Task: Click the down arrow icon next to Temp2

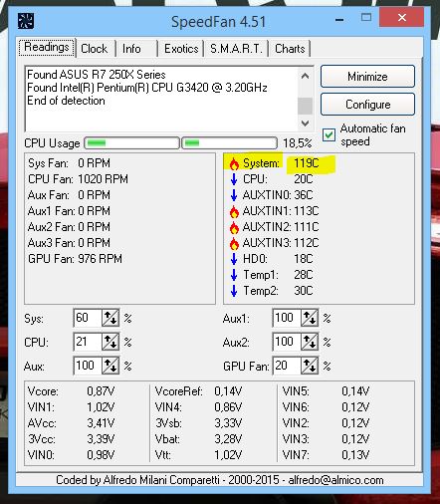Action: (234, 291)
